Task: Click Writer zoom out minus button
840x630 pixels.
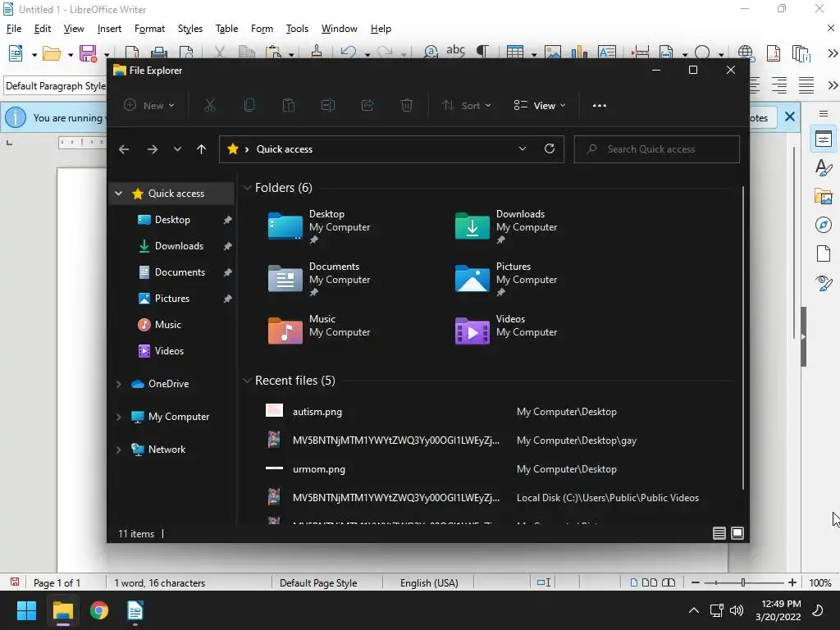Action: tap(696, 582)
